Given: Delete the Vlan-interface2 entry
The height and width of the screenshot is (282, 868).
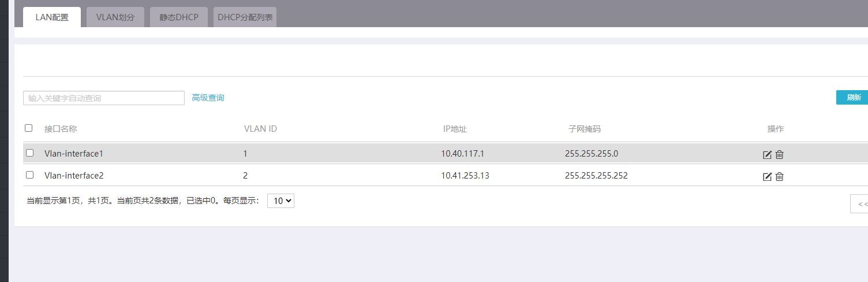Looking at the screenshot, I should pos(779,176).
